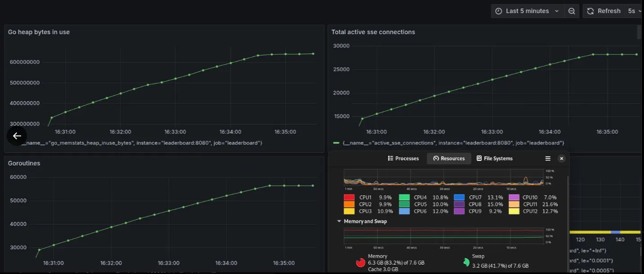
Task: Click the CPU1 red color swatch
Action: [350, 197]
